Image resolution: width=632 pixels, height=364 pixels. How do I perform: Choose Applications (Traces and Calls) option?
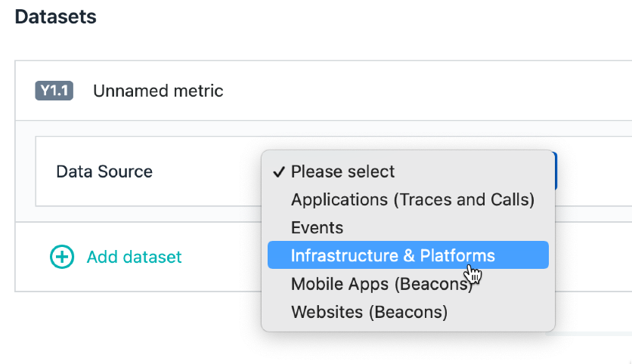coord(412,200)
